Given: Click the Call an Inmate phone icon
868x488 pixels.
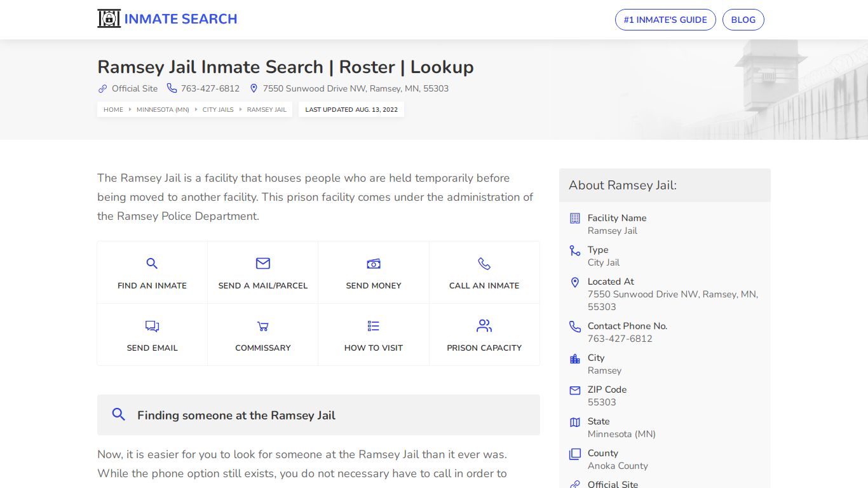Looking at the screenshot, I should coord(484,263).
